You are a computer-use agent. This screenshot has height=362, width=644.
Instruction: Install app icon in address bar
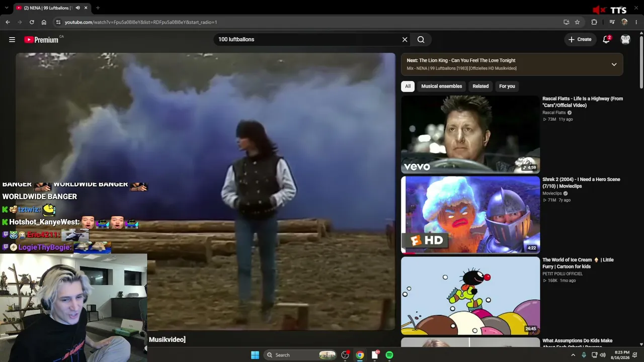567,22
